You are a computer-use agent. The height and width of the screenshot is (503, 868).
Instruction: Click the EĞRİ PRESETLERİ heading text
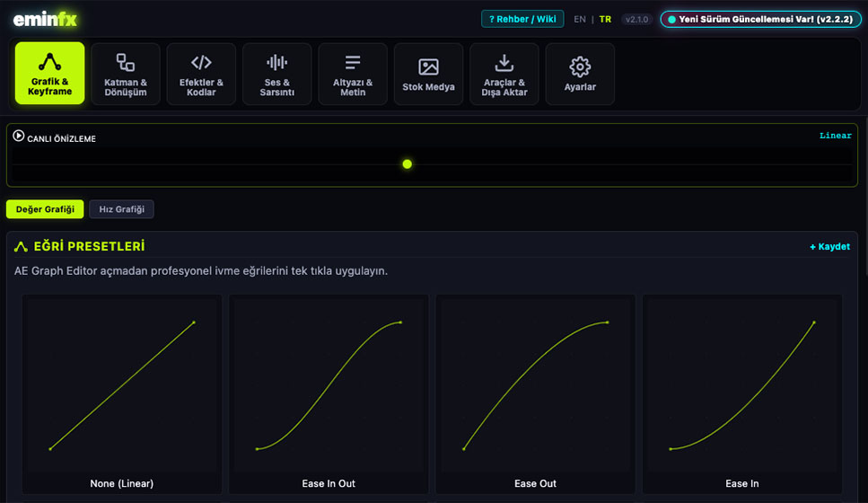click(89, 246)
